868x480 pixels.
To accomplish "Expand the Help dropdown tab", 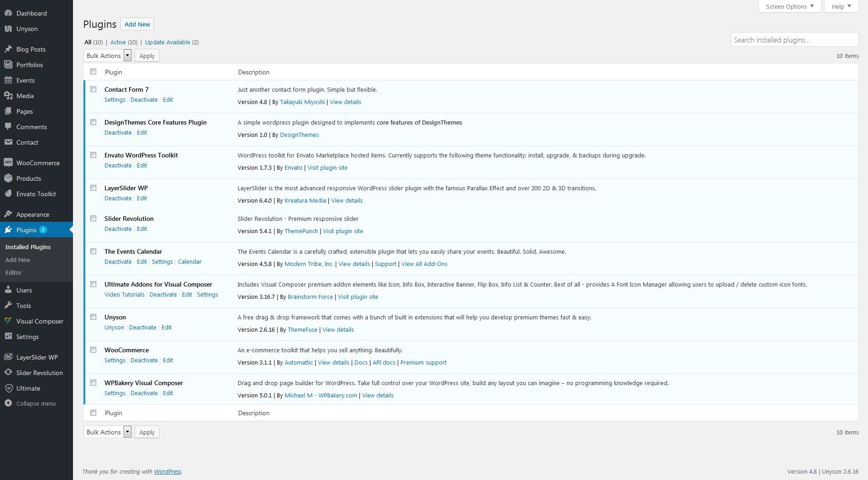I will tap(841, 6).
